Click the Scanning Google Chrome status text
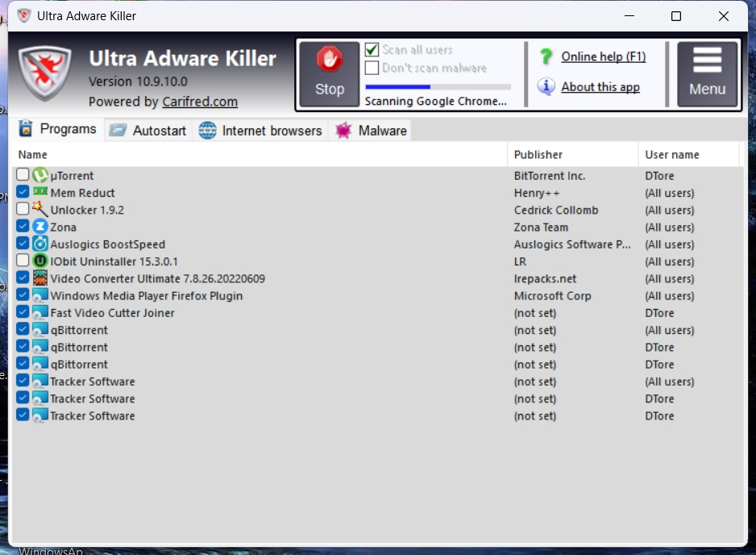Viewport: 756px width, 555px height. pos(436,102)
